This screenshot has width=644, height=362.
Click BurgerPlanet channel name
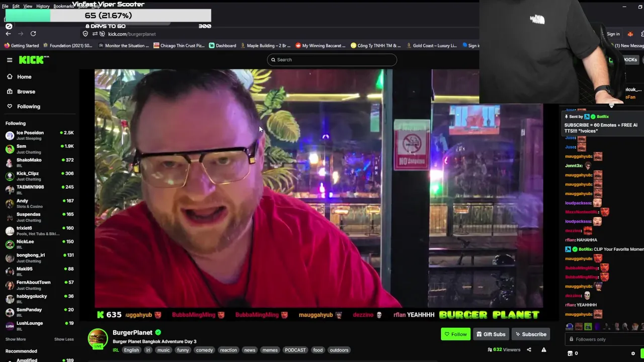point(132,332)
